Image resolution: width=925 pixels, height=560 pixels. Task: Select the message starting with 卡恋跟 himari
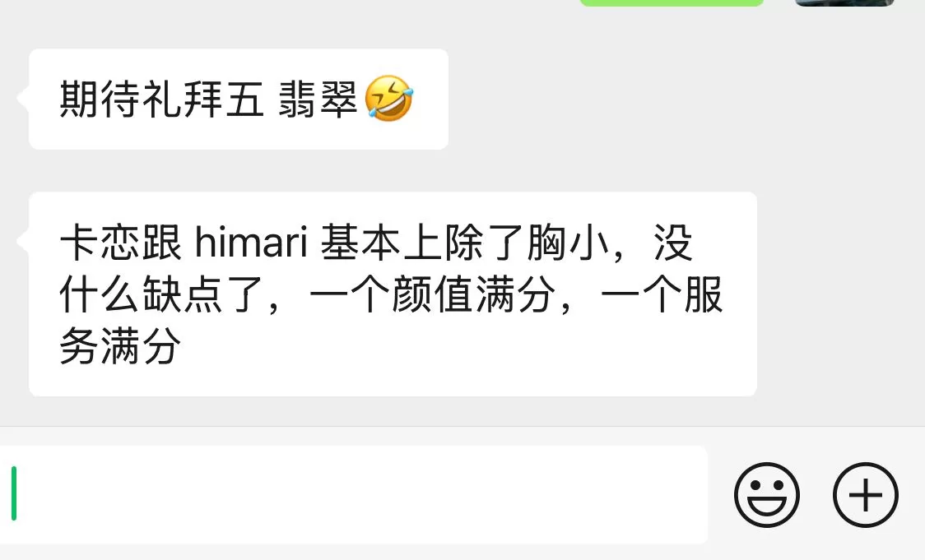click(x=393, y=294)
